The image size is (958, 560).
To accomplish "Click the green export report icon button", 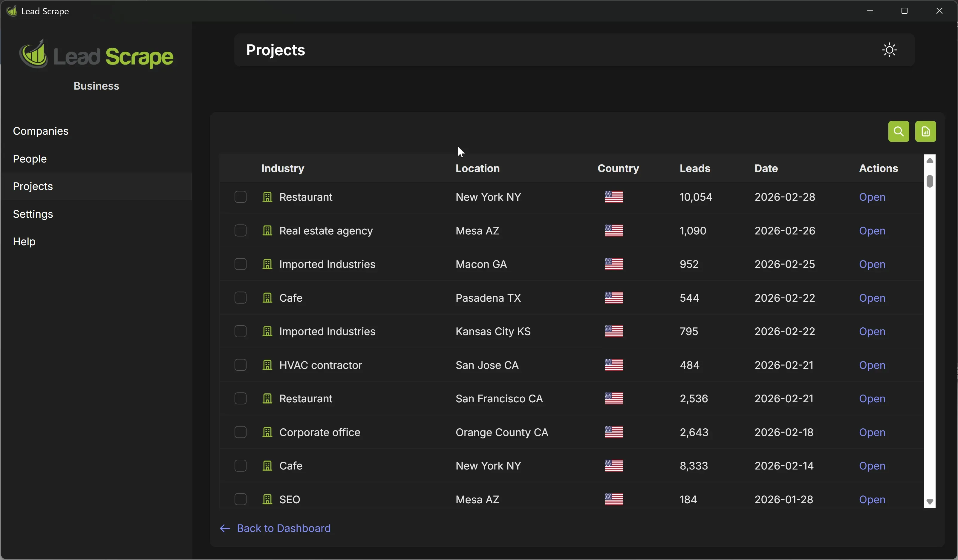I will [x=925, y=131].
